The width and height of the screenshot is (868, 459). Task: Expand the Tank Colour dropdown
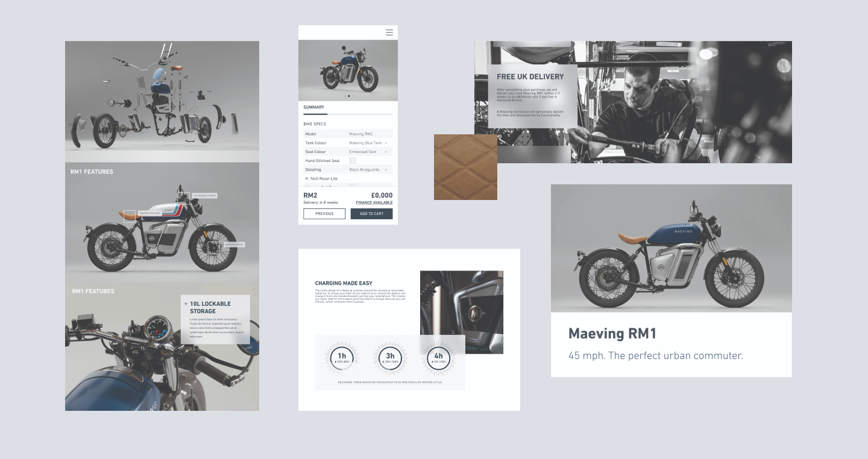386,143
